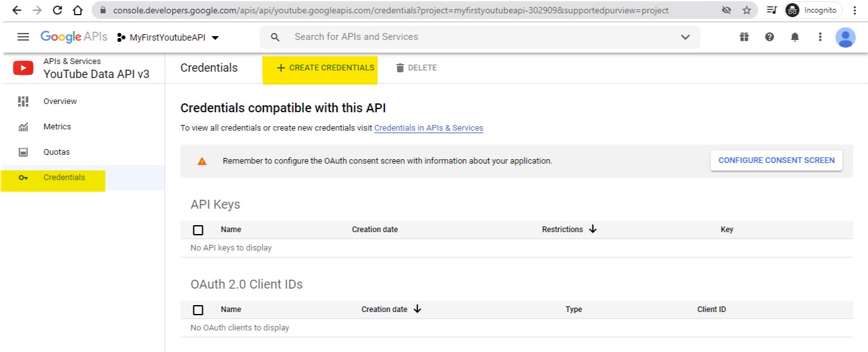Expand the search bar dropdown chevron
This screenshot has width=868, height=352.
coord(685,37)
